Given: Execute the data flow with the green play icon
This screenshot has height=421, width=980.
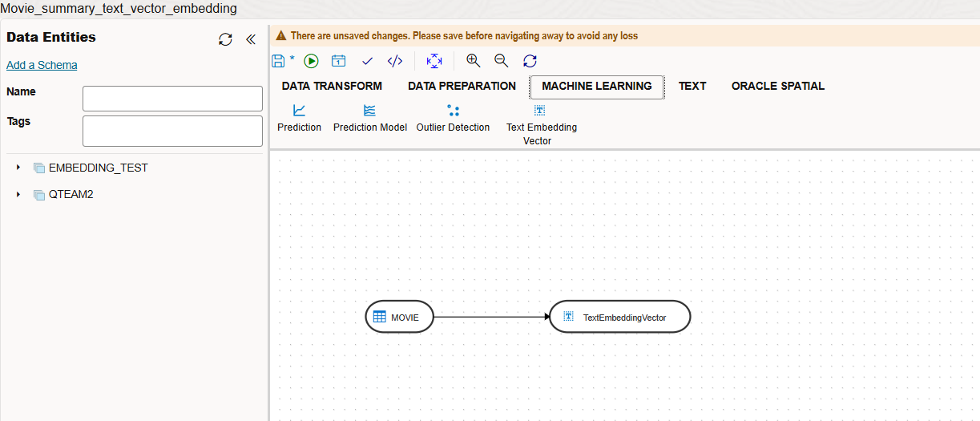Looking at the screenshot, I should tap(311, 61).
